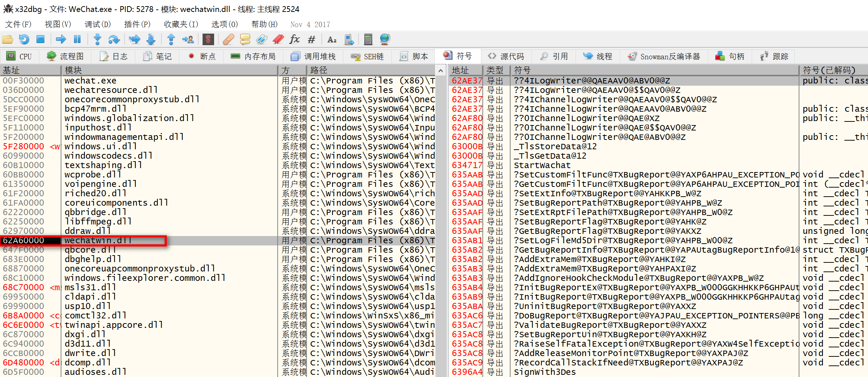The image size is (868, 377).
Task: Click the 路径 column header
Action: point(372,70)
